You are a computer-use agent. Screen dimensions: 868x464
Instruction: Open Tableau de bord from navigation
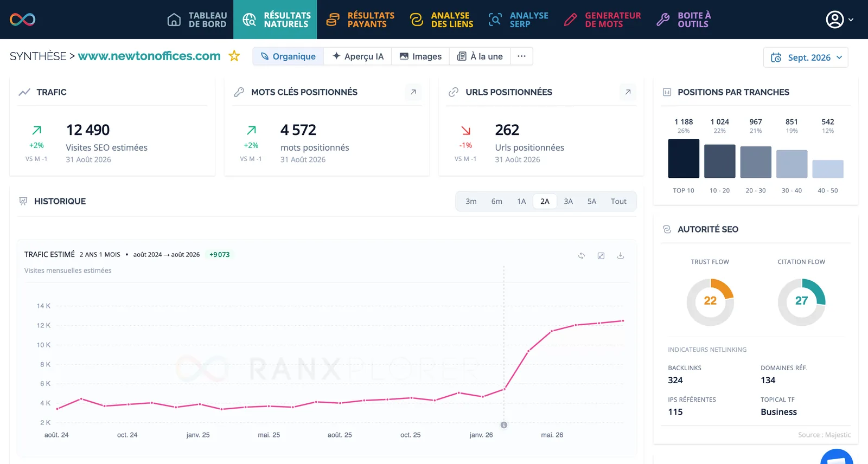pos(197,20)
